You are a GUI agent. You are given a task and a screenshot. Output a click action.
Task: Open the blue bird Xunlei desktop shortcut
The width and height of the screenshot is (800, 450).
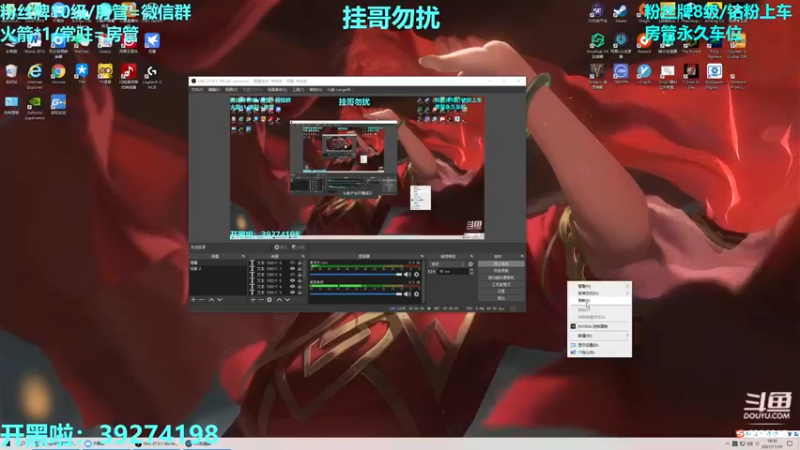pos(152,44)
